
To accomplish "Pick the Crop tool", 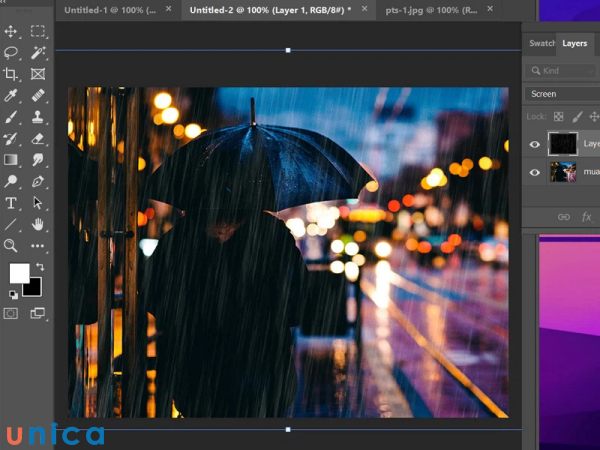I will click(x=11, y=74).
